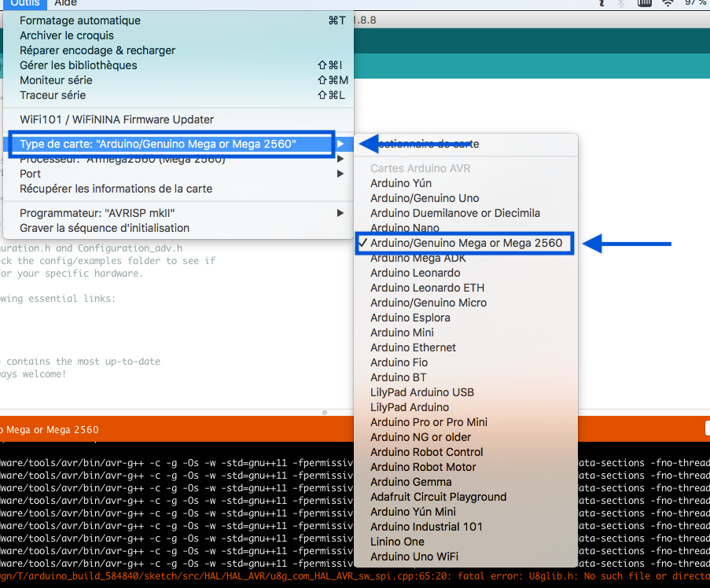Screen dimensions: 710x588
Task: Click the fatal error U8glib.h console line
Action: [355, 576]
